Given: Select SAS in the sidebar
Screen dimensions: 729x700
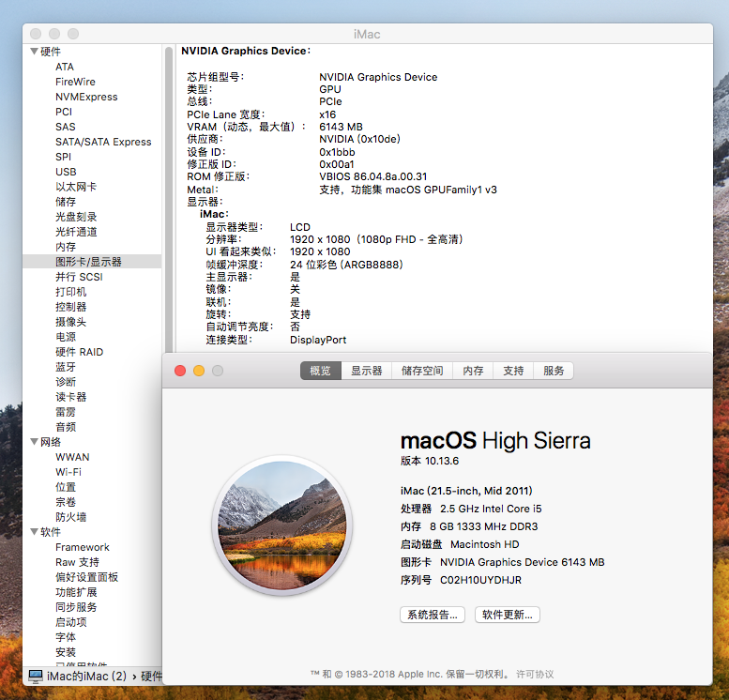Looking at the screenshot, I should [66, 127].
